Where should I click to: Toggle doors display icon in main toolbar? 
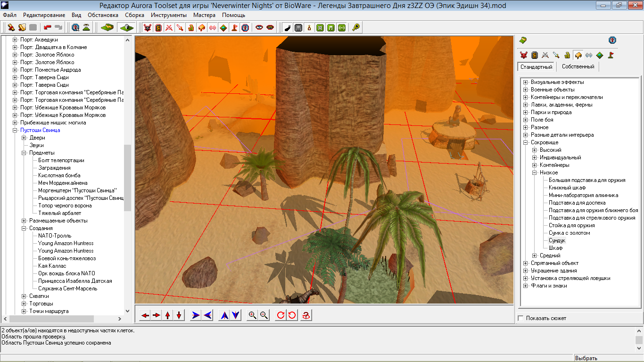point(158,28)
